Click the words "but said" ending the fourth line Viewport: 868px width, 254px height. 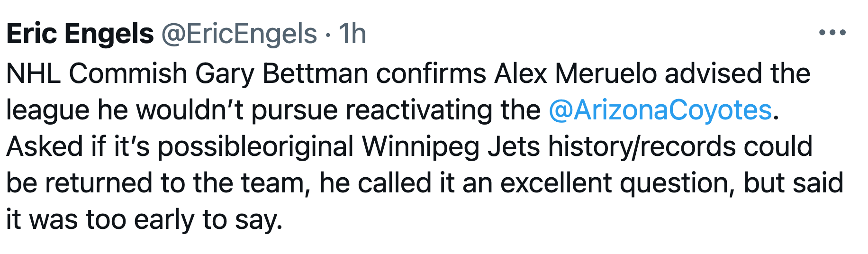(794, 183)
